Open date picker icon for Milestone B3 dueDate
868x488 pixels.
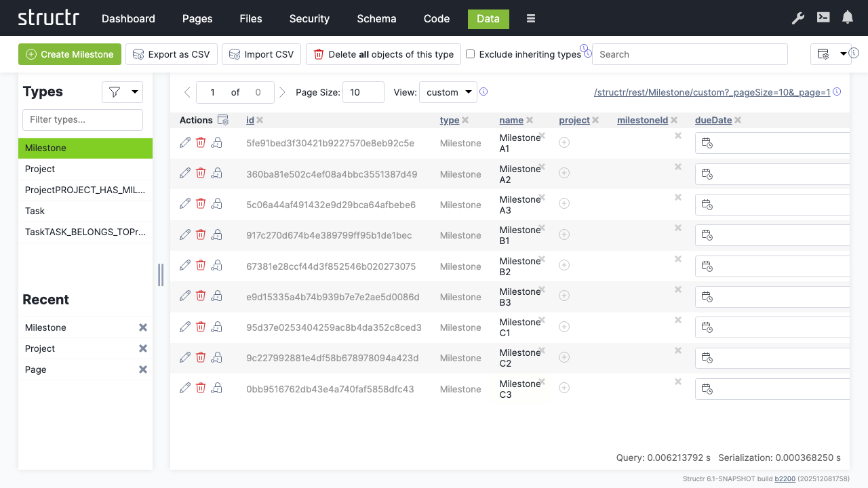tap(707, 297)
